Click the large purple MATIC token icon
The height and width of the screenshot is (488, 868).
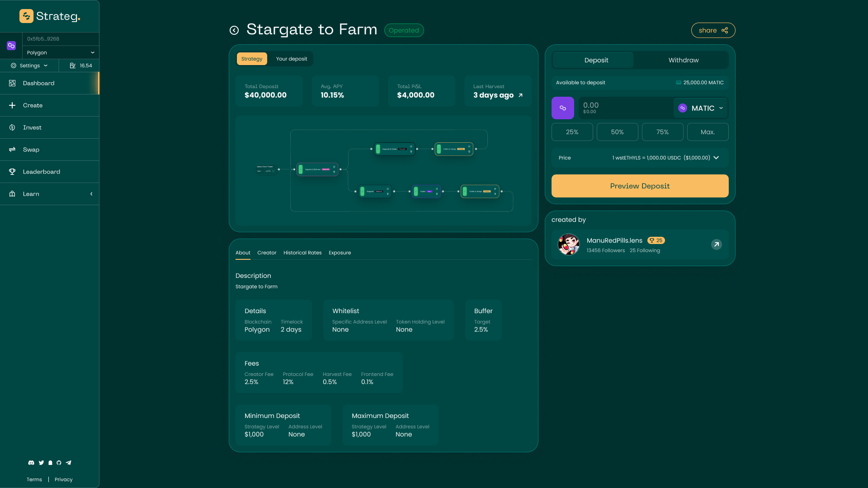tap(563, 108)
